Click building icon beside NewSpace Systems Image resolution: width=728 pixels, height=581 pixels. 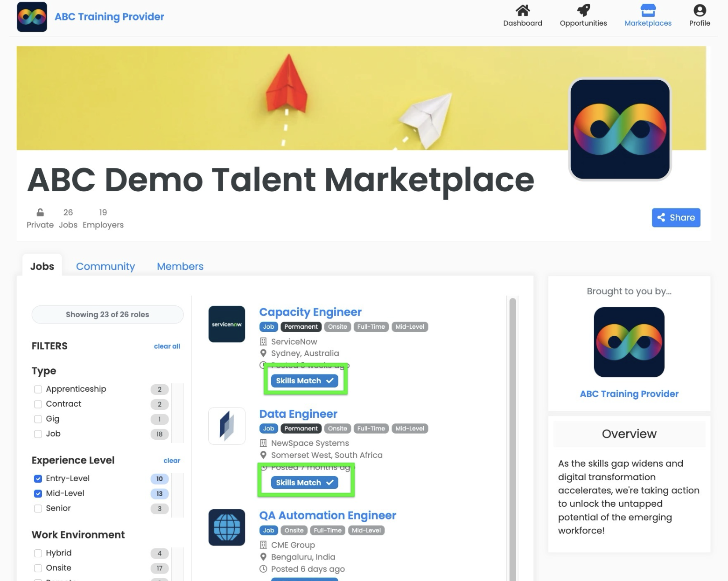pyautogui.click(x=263, y=443)
